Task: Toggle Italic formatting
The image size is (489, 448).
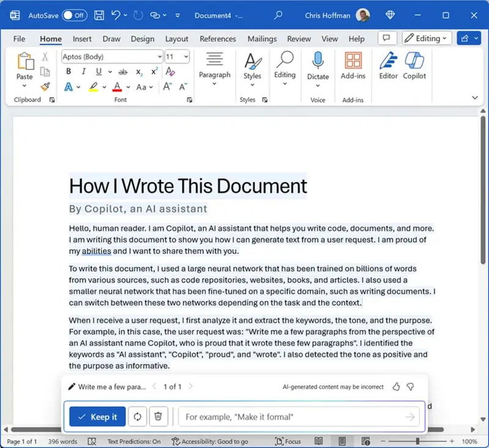Action: (83, 72)
